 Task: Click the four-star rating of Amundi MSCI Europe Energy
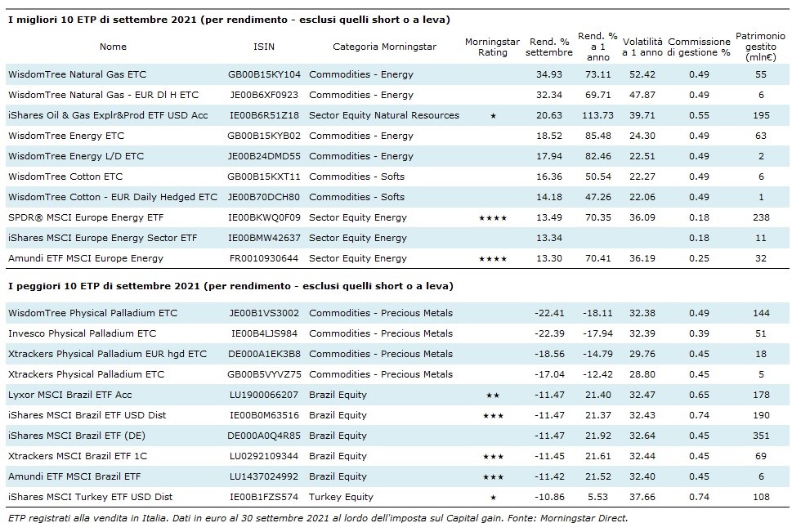[493, 259]
